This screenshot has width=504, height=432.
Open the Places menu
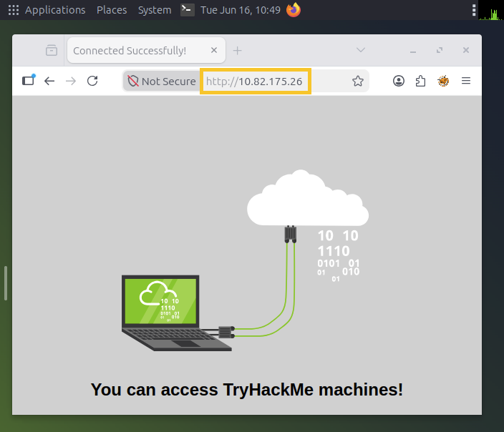click(x=112, y=10)
